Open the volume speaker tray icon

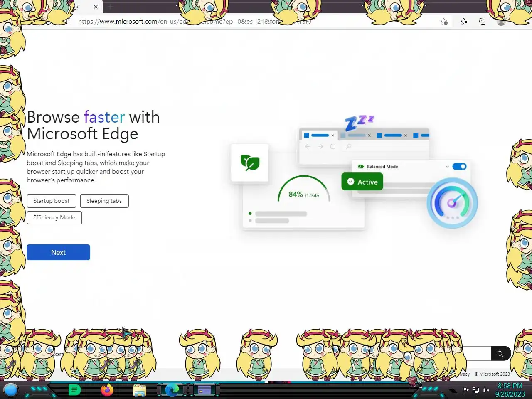point(486,390)
